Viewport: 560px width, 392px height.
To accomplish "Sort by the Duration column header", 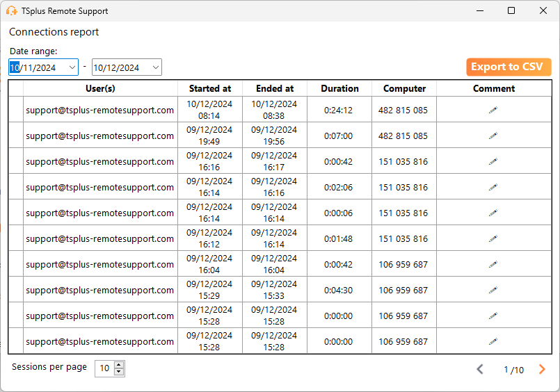I will 339,88.
